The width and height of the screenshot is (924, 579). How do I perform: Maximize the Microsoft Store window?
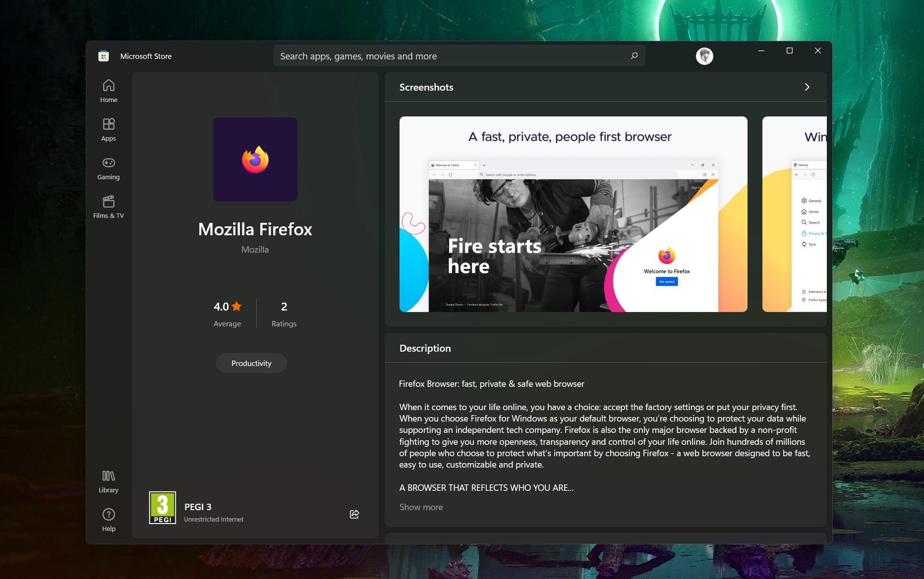pyautogui.click(x=790, y=51)
